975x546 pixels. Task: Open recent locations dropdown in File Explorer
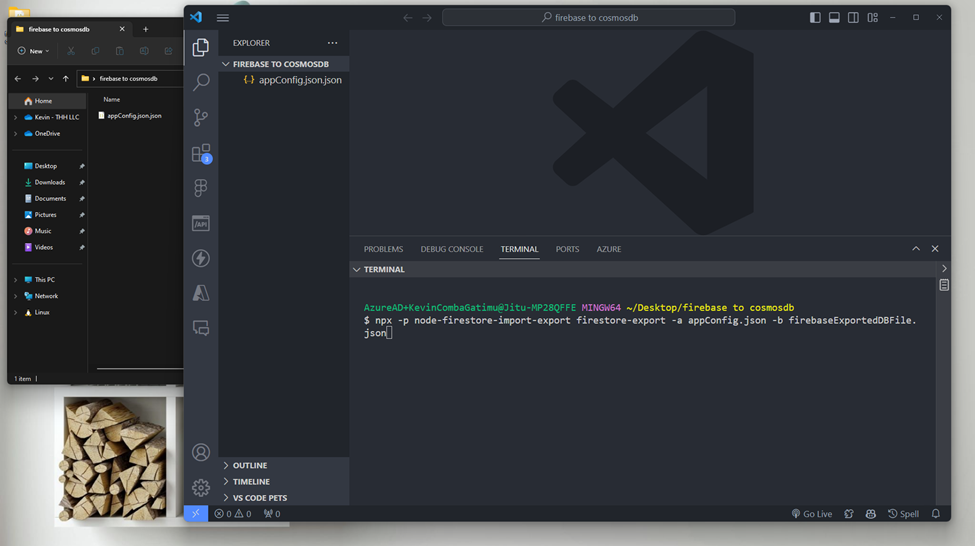50,78
